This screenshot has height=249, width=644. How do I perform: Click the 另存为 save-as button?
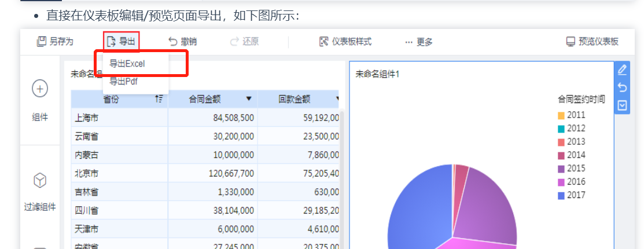coord(55,42)
